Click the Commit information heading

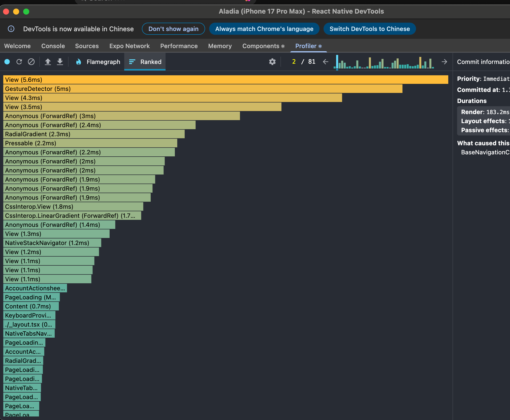coord(483,62)
